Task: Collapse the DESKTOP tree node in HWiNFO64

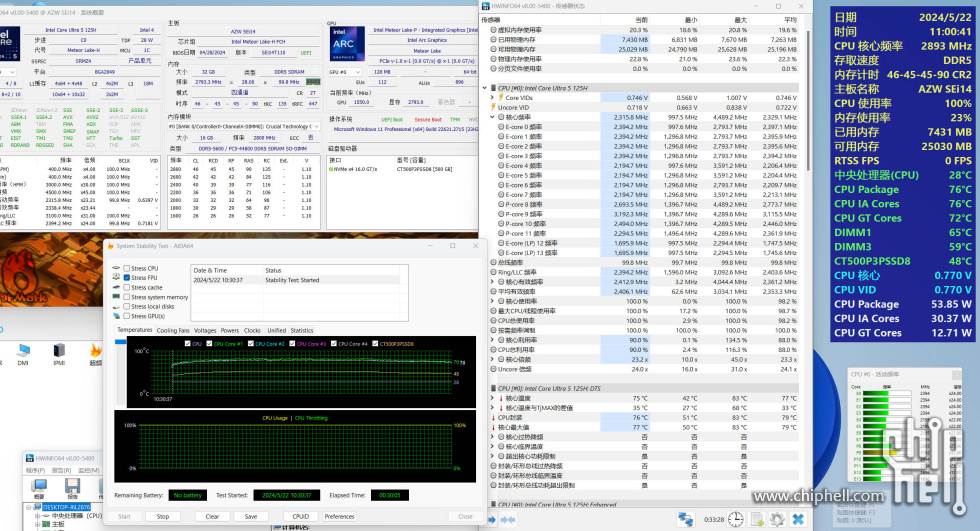Action: [x=29, y=507]
